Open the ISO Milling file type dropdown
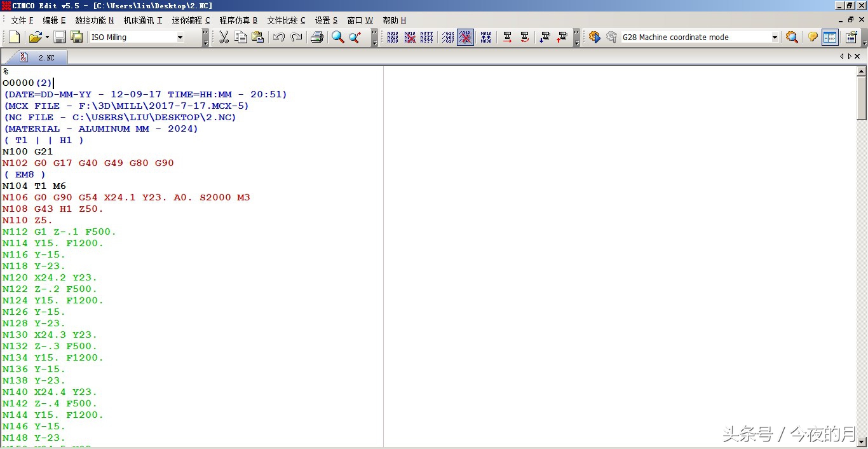 [x=180, y=38]
